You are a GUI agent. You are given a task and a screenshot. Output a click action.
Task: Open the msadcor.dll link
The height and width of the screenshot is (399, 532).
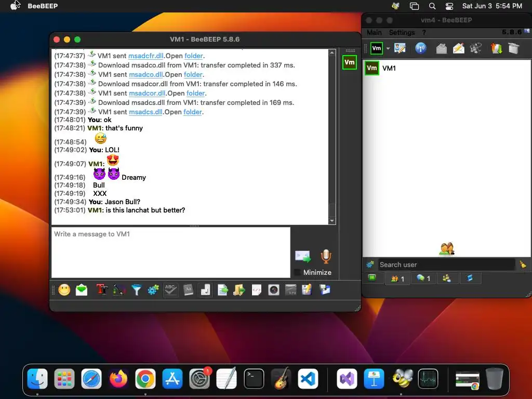point(147,93)
